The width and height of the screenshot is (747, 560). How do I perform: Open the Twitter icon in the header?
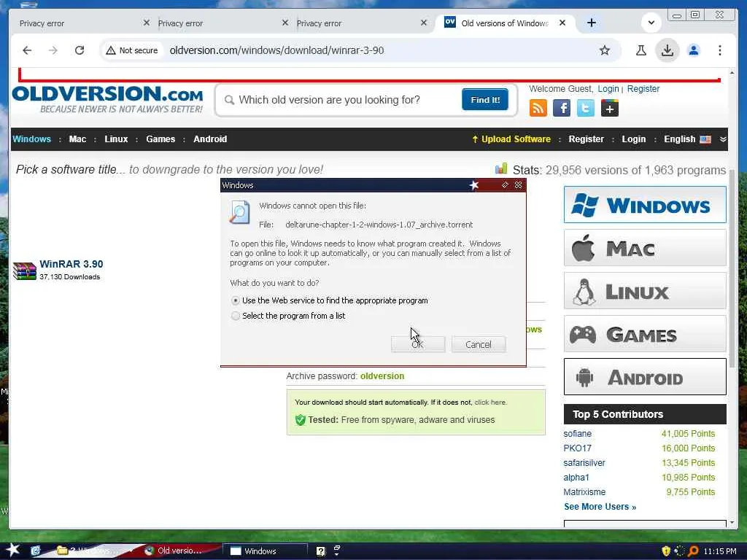click(x=586, y=108)
